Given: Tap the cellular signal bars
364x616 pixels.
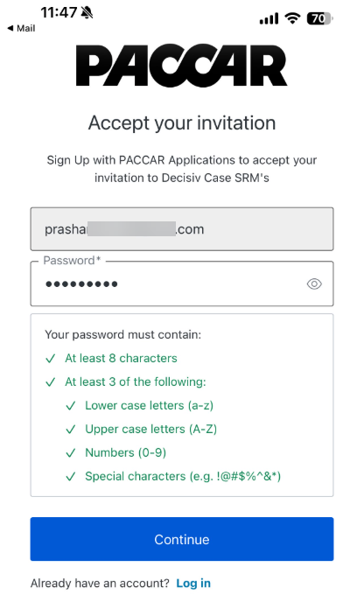Looking at the screenshot, I should (x=269, y=18).
